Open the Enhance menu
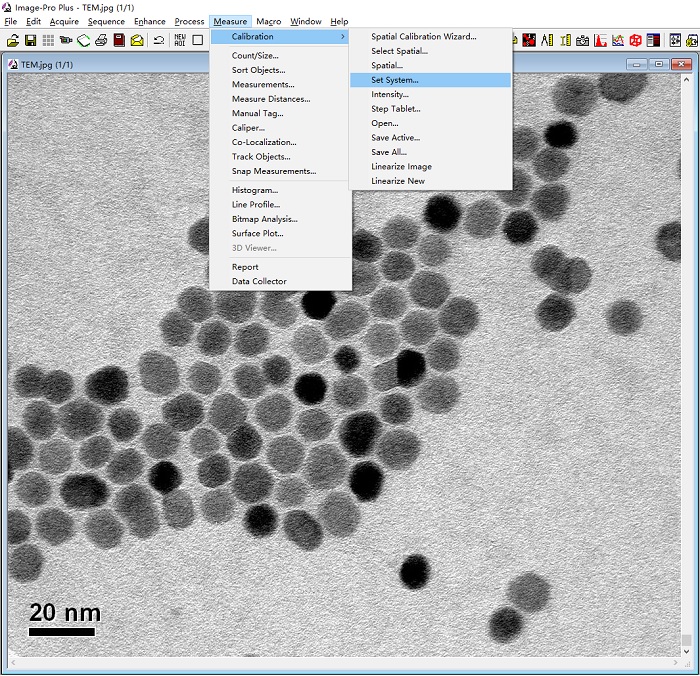Image resolution: width=700 pixels, height=676 pixels. (x=150, y=21)
